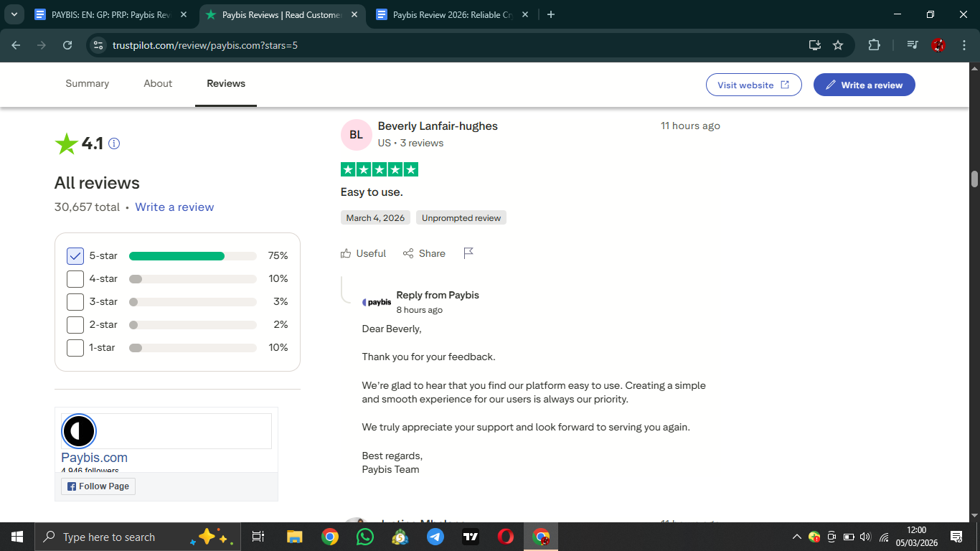Viewport: 980px width, 551px height.
Task: Expand hidden system tray icons
Action: click(796, 537)
